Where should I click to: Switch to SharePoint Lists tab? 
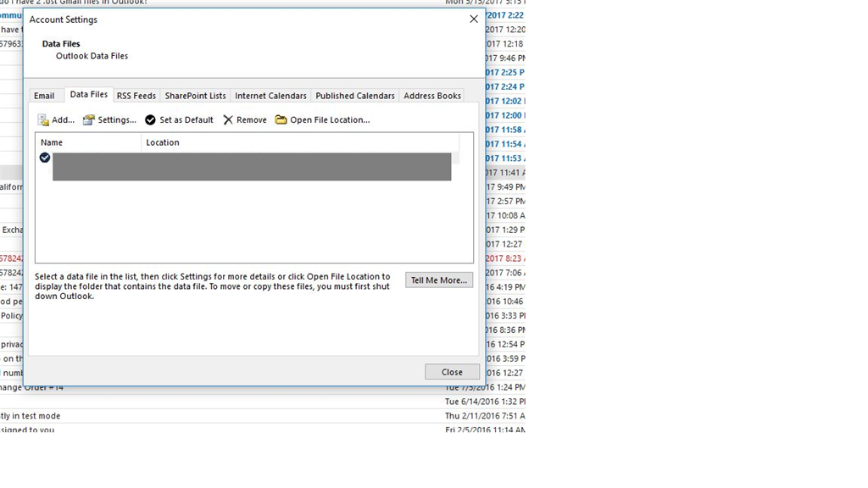tap(196, 96)
